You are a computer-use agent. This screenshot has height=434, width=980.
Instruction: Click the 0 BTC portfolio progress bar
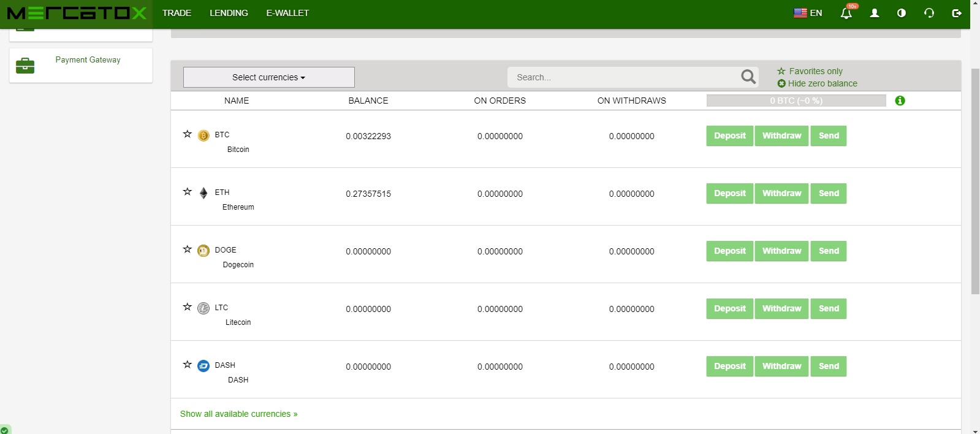tap(796, 101)
